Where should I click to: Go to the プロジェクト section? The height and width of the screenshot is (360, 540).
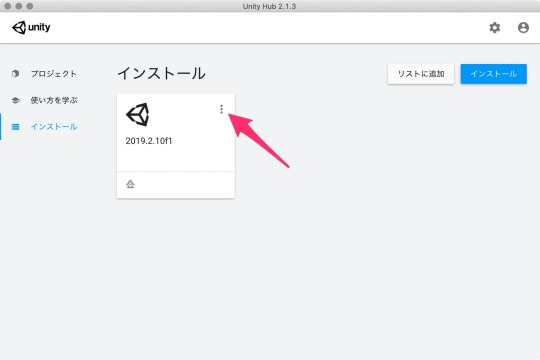click(54, 74)
